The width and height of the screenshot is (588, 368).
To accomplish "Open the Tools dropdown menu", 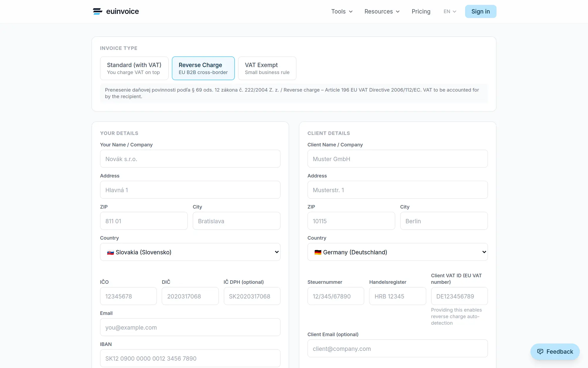I will coord(342,11).
